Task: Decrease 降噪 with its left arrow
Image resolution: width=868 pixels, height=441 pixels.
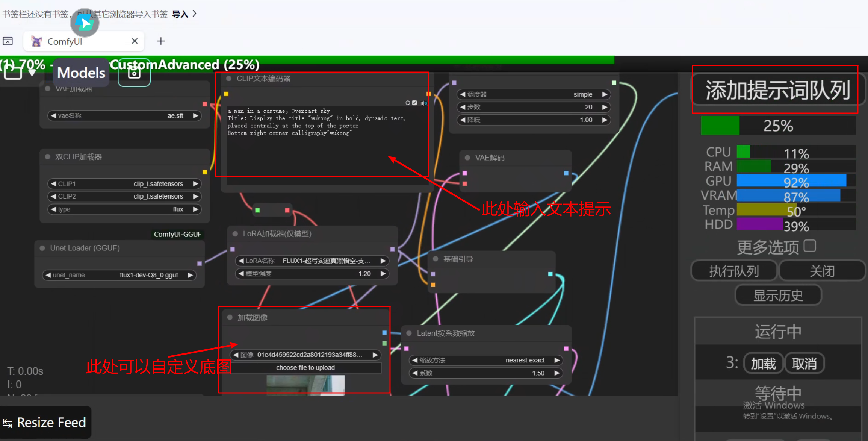Action: (x=463, y=120)
